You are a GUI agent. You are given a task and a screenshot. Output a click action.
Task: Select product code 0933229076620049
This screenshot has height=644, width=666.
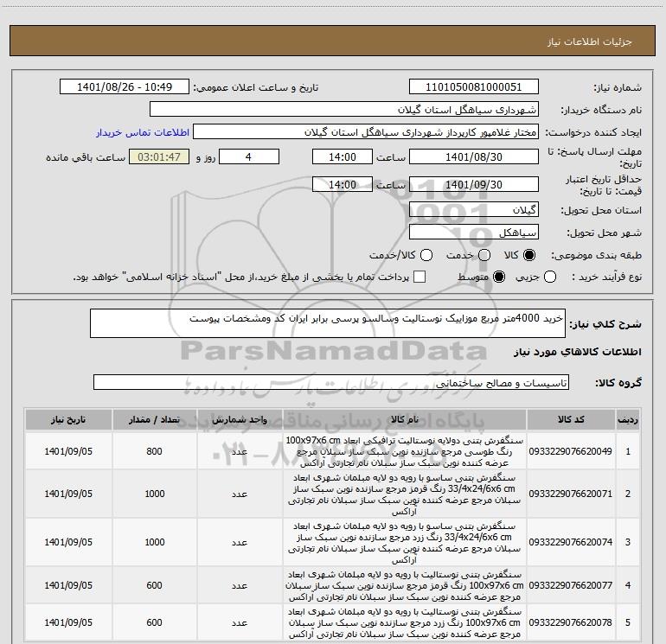[x=571, y=451]
